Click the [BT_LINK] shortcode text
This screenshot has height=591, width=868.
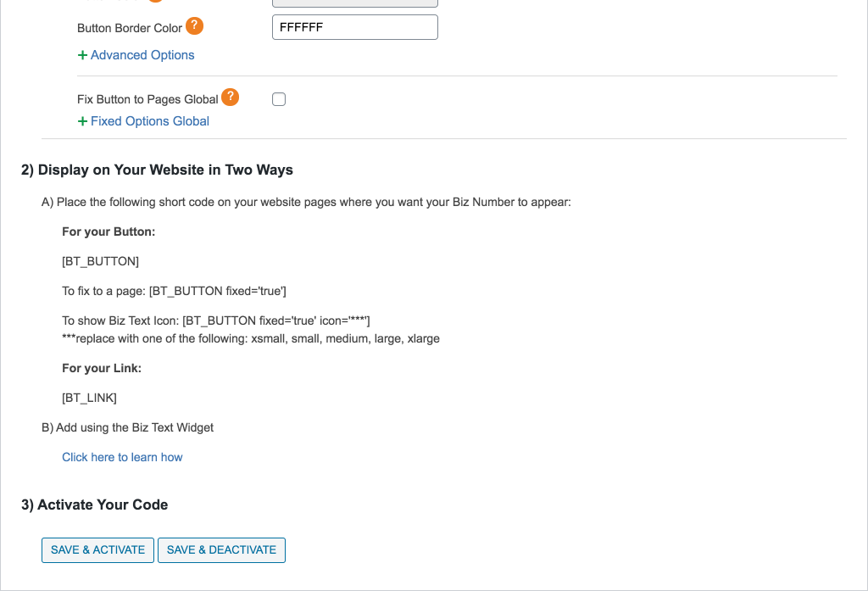pos(89,398)
